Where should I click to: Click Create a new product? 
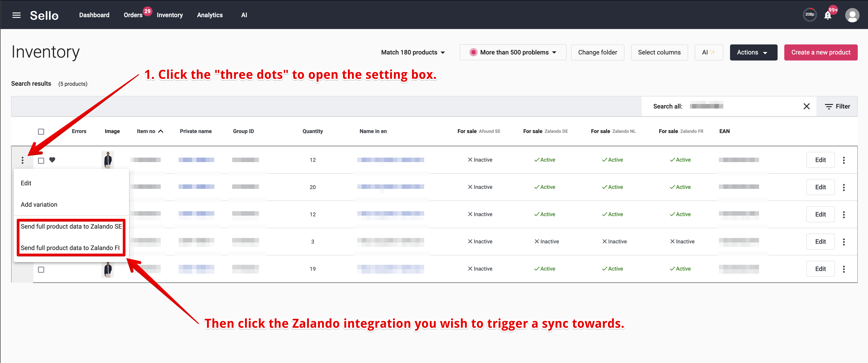pos(820,53)
